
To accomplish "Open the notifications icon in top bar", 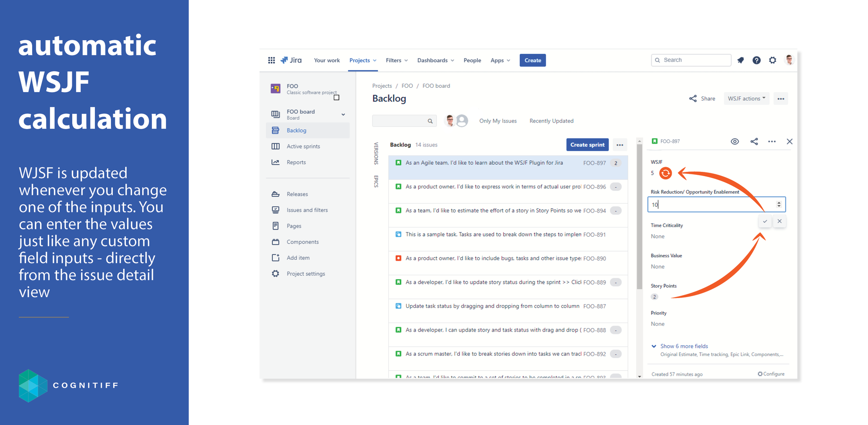I will click(x=741, y=60).
